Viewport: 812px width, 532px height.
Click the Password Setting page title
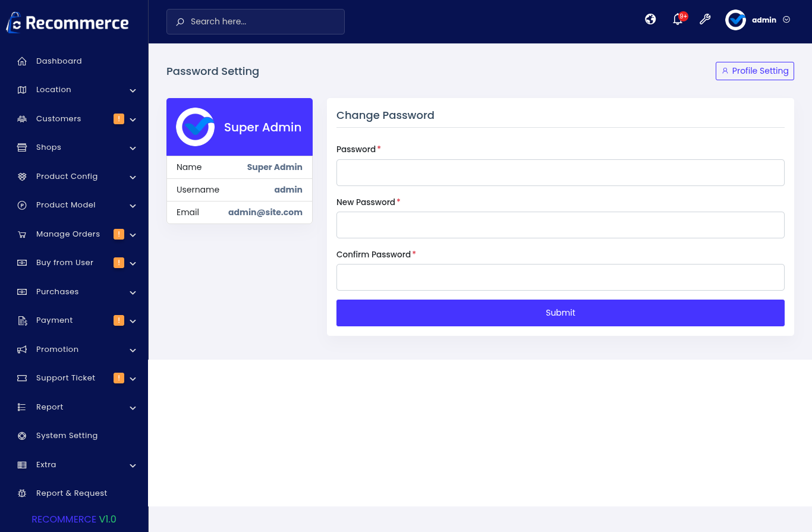tap(213, 71)
